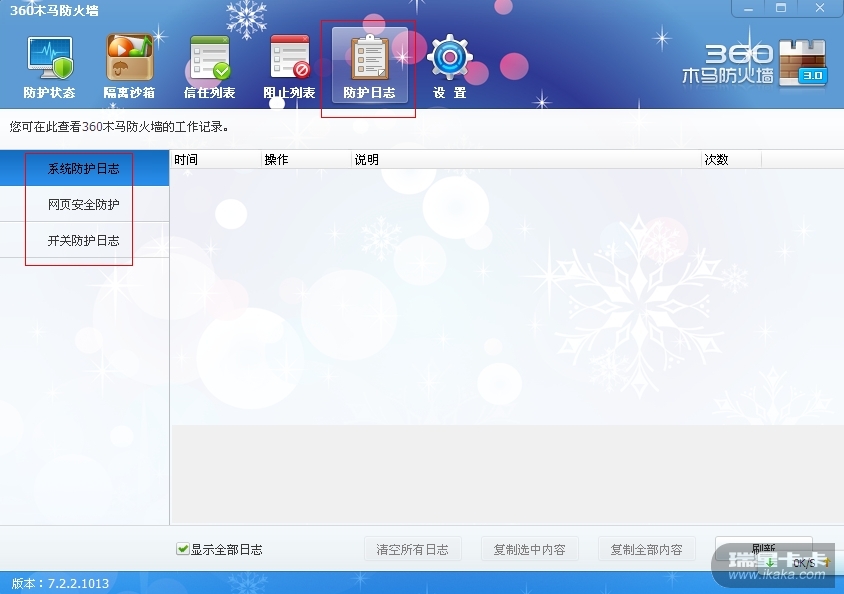Open the 信任列表 trust list icon
Viewport: 844px width, 594px height.
tap(209, 68)
